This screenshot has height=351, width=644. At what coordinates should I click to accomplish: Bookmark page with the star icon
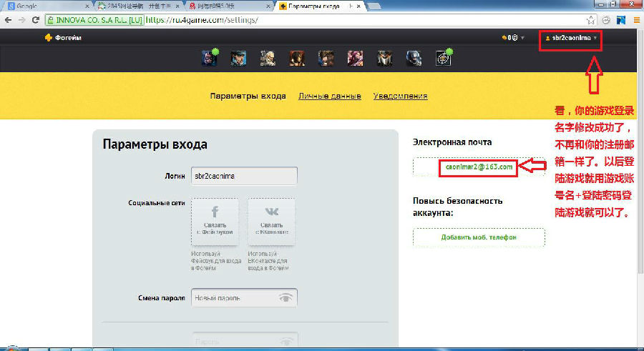click(592, 20)
